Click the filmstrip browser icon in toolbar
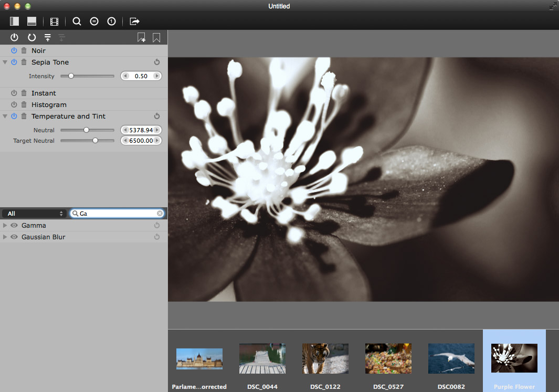The height and width of the screenshot is (392, 559). (x=54, y=22)
